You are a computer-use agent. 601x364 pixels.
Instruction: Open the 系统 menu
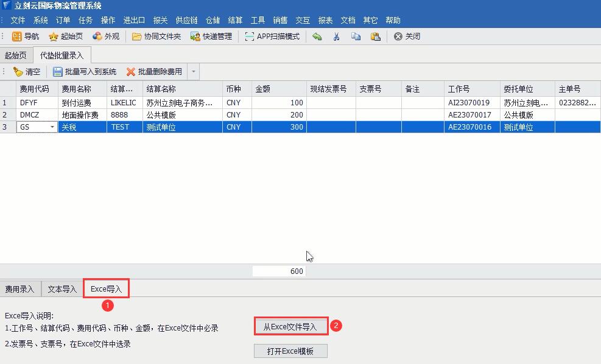click(40, 20)
